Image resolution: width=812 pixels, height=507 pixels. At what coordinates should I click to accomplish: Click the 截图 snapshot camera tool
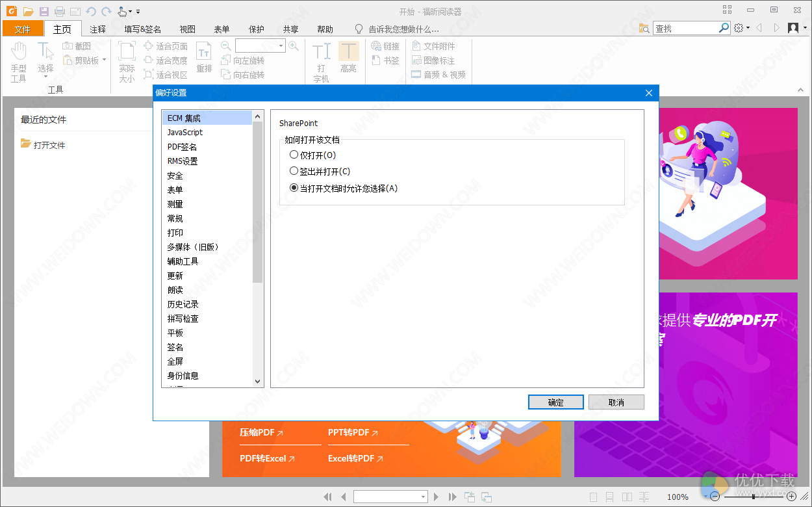tap(77, 46)
